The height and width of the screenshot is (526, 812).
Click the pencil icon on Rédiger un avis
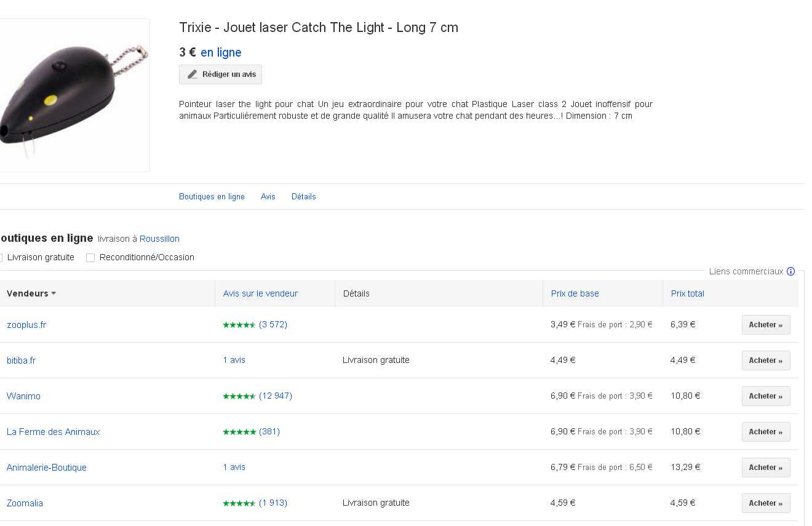click(193, 74)
